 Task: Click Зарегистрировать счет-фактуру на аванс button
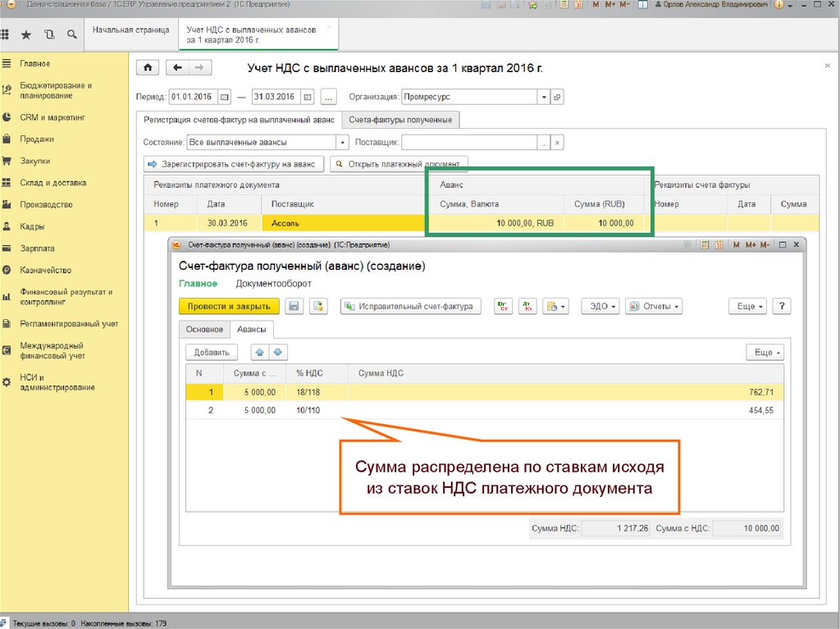click(x=233, y=164)
